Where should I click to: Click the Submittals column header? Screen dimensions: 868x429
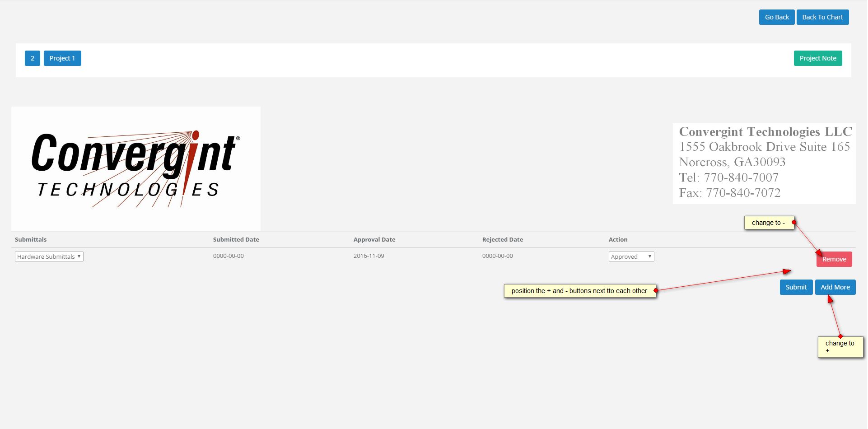click(x=31, y=239)
